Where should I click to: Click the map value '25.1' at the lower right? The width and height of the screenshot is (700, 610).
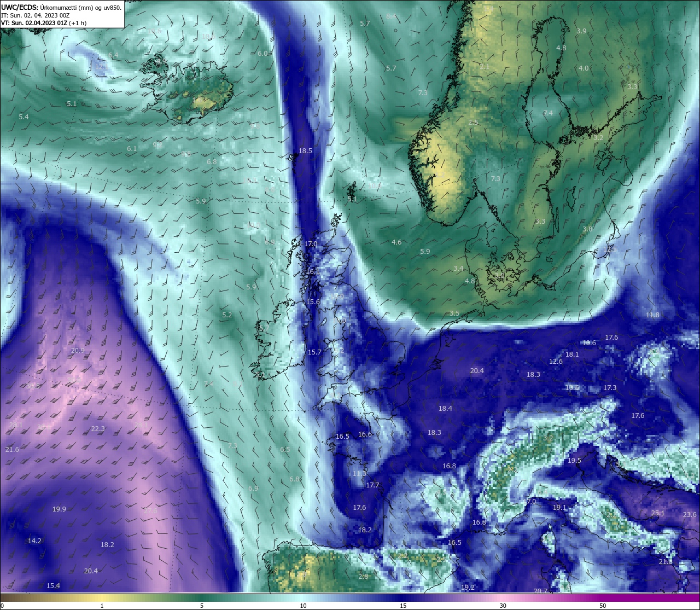[x=658, y=513]
